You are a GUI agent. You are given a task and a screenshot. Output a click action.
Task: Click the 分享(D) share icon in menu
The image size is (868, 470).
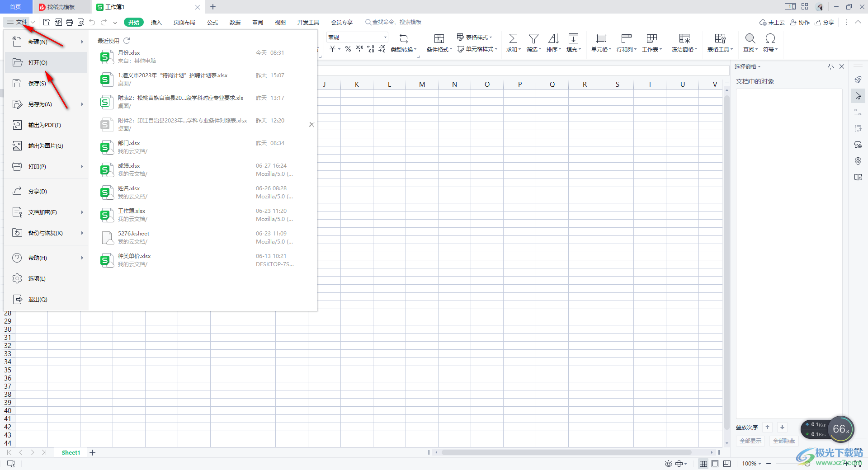(x=17, y=191)
